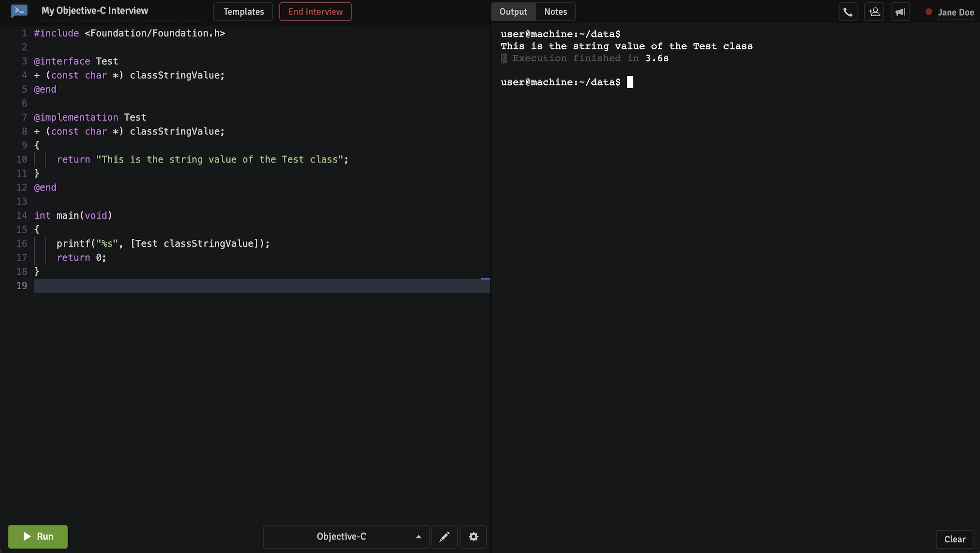Click the Run button to execute code
This screenshot has height=553, width=980.
point(38,537)
